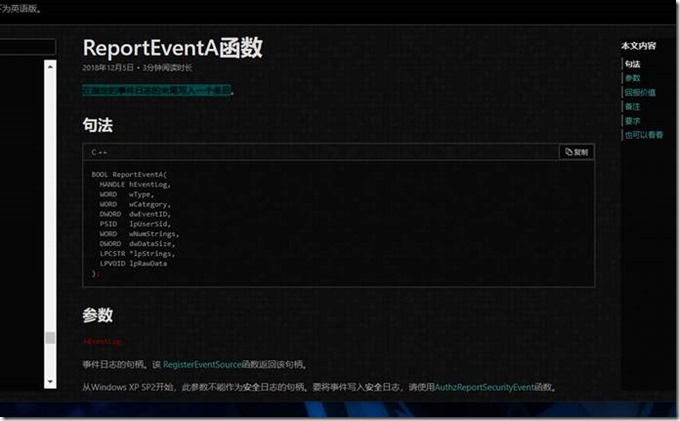Click the sidebar scrollbar down arrow

(50, 382)
